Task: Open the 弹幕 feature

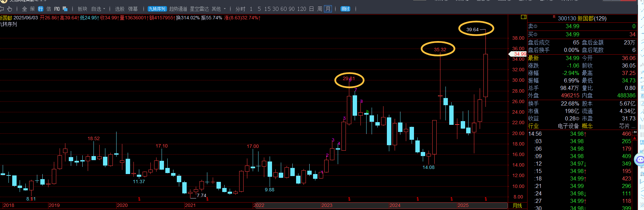Action: pos(133,9)
